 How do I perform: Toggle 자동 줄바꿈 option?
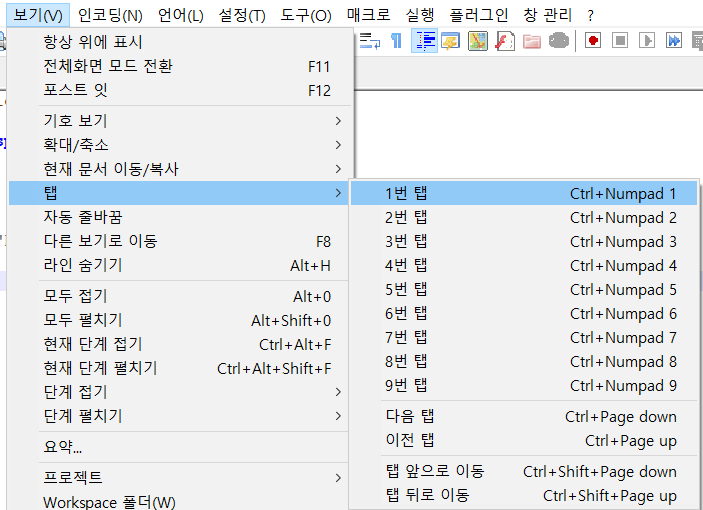pos(178,217)
